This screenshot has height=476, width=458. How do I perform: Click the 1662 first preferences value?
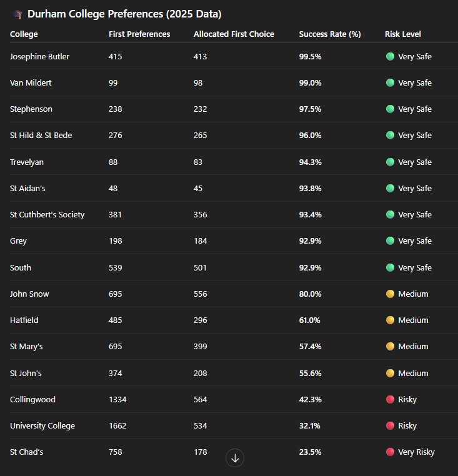click(x=117, y=425)
